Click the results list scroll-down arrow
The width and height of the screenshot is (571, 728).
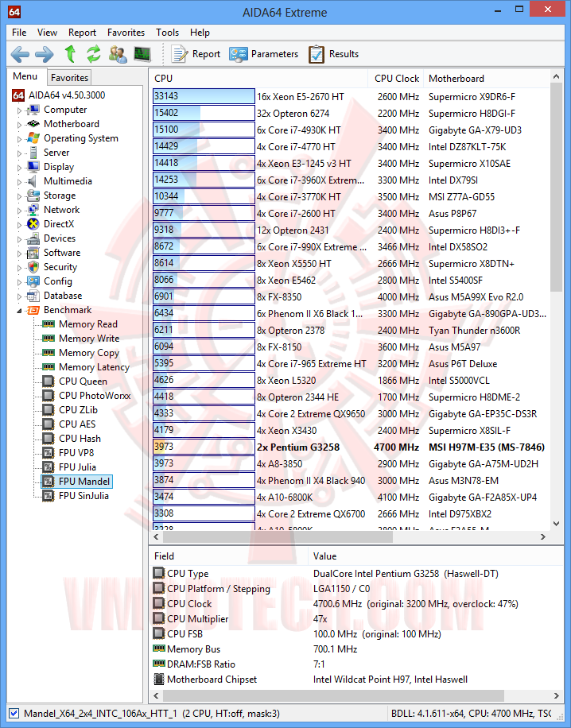coord(556,523)
